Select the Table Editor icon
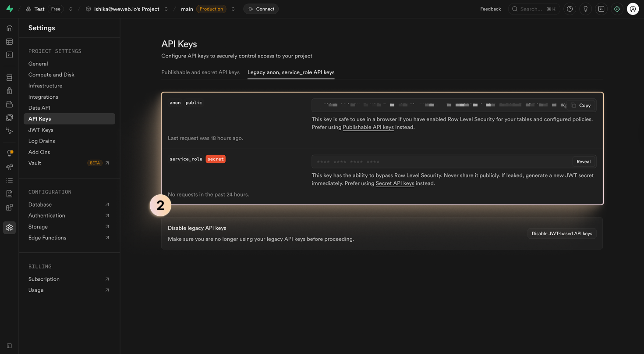Image resolution: width=644 pixels, height=354 pixels. click(x=9, y=41)
